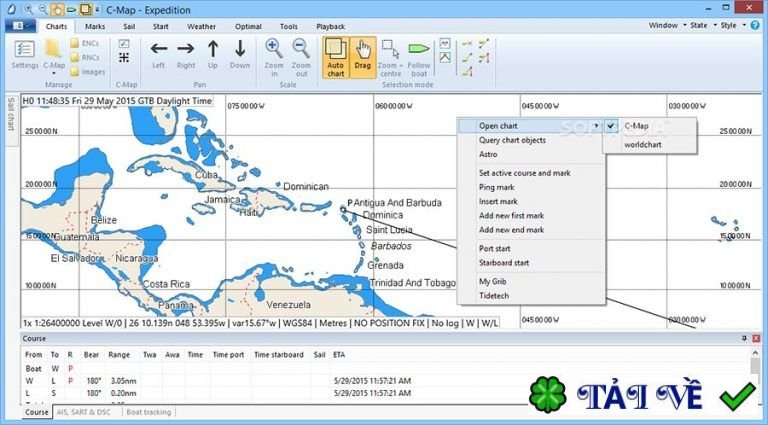Click the Images folder icon
The image size is (768, 425).
point(74,72)
